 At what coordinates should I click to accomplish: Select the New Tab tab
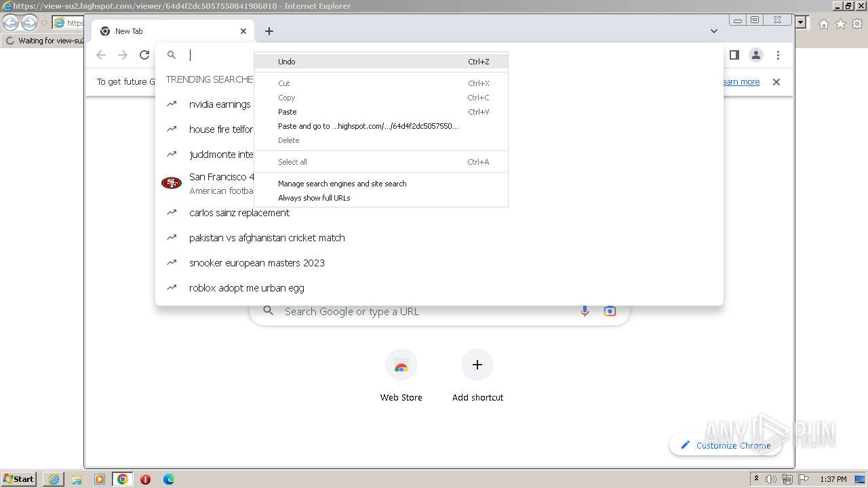pyautogui.click(x=173, y=31)
